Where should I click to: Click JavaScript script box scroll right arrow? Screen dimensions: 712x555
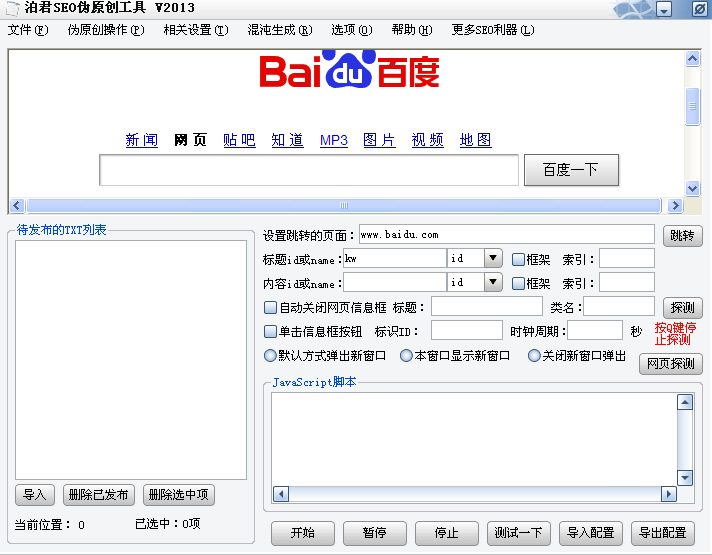click(668, 494)
